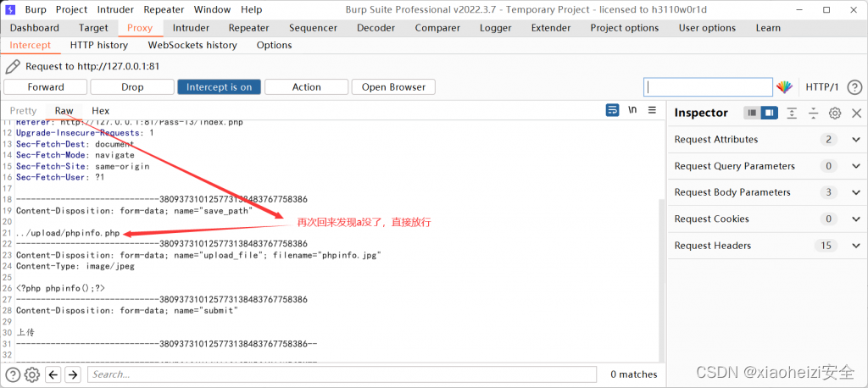Switch editor to Raw view
Image resolution: width=868 pixels, height=388 pixels.
[x=64, y=111]
